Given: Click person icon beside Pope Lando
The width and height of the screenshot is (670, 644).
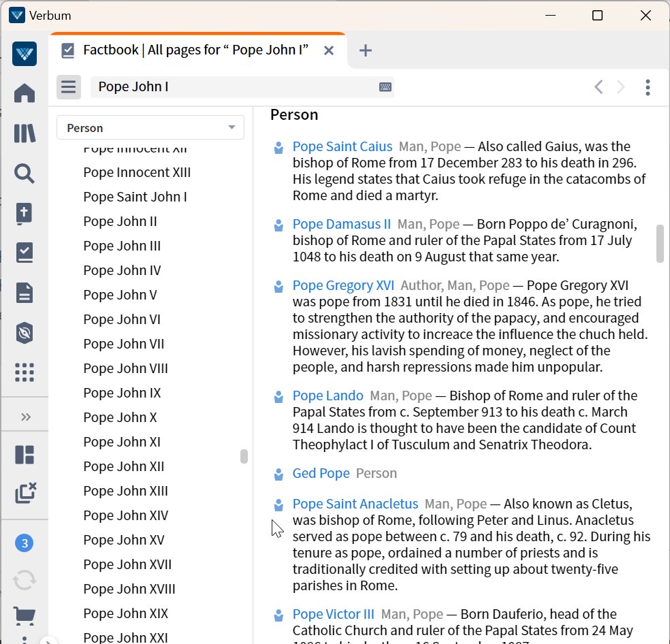Looking at the screenshot, I should point(278,397).
